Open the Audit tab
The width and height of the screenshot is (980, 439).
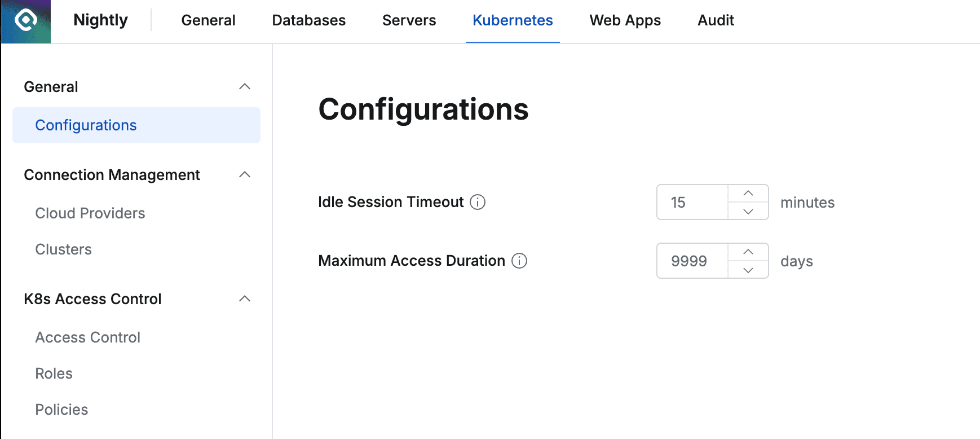[716, 20]
